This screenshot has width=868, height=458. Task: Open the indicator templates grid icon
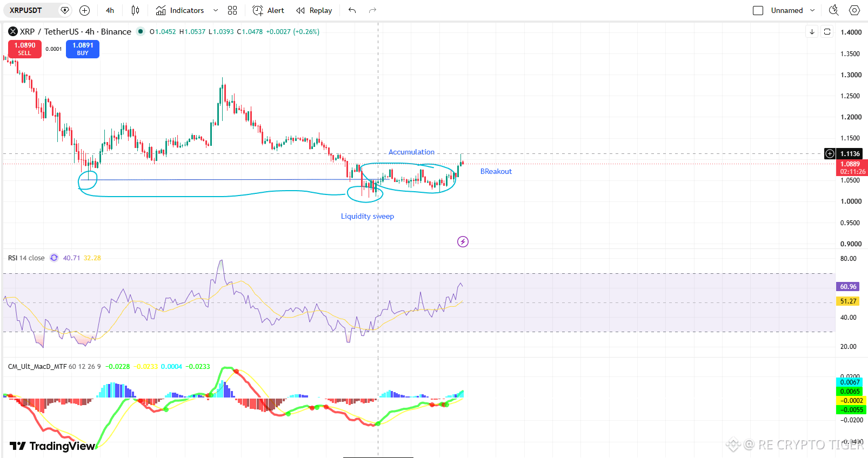pyautogui.click(x=232, y=10)
